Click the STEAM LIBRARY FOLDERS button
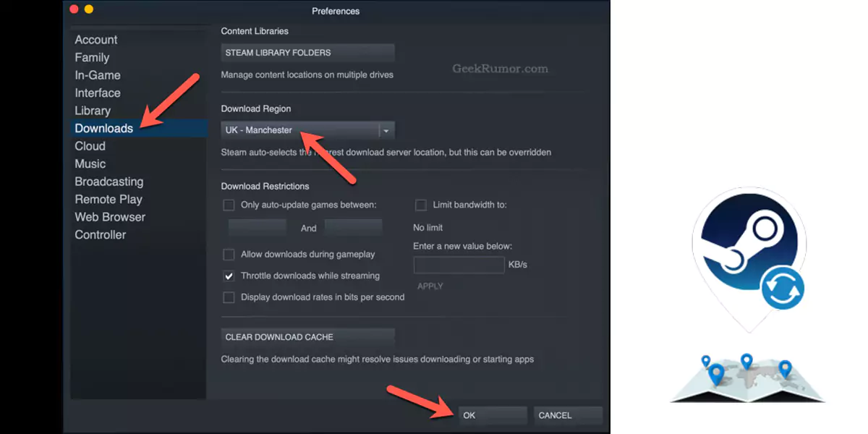 [x=307, y=53]
